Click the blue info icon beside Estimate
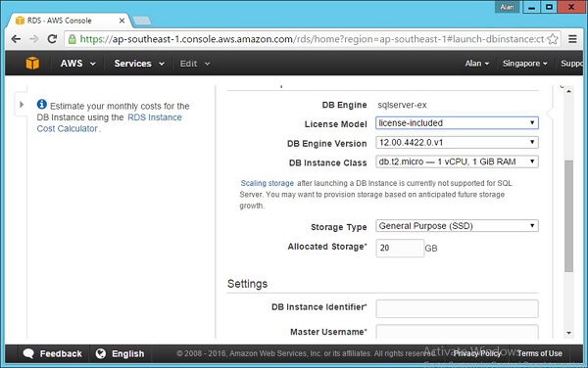The height and width of the screenshot is (368, 588). point(41,104)
